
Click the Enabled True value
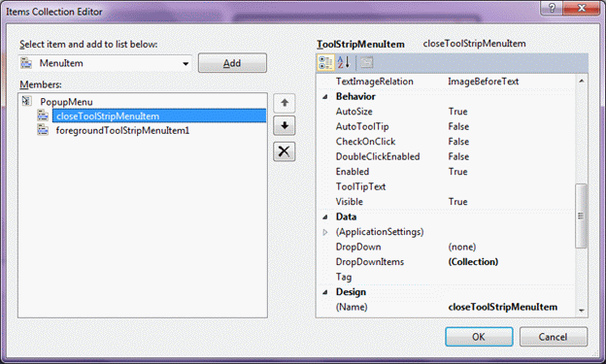coord(457,172)
